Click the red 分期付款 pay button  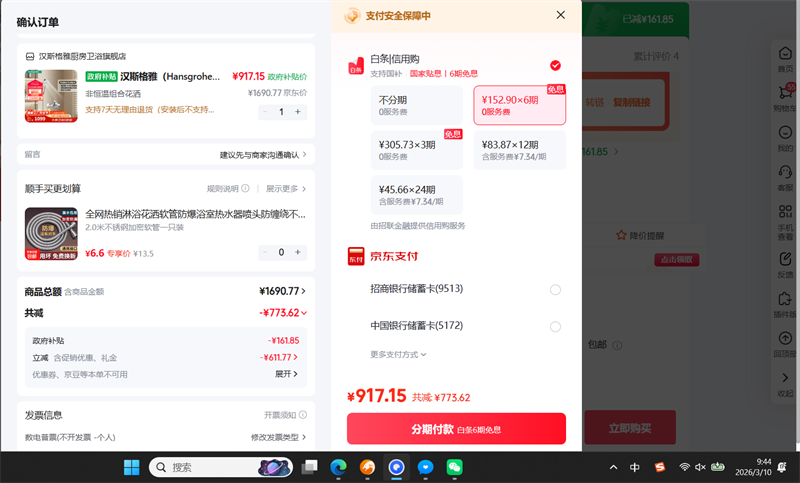tap(456, 429)
